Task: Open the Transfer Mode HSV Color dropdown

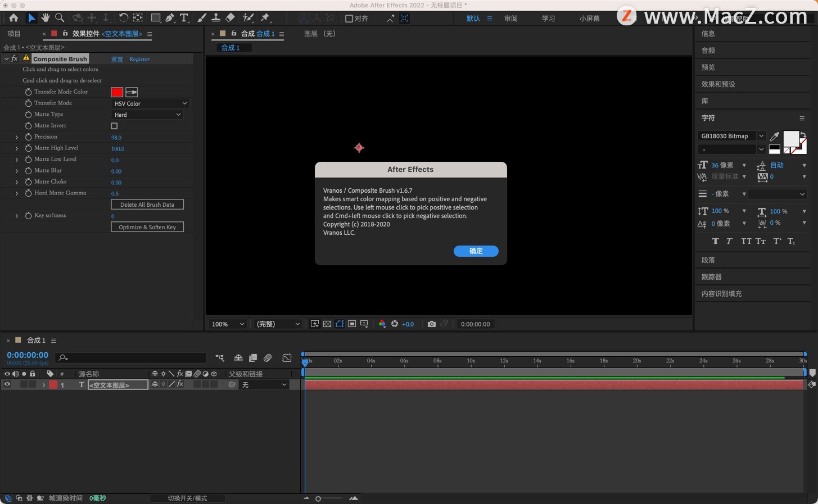Action: 150,103
